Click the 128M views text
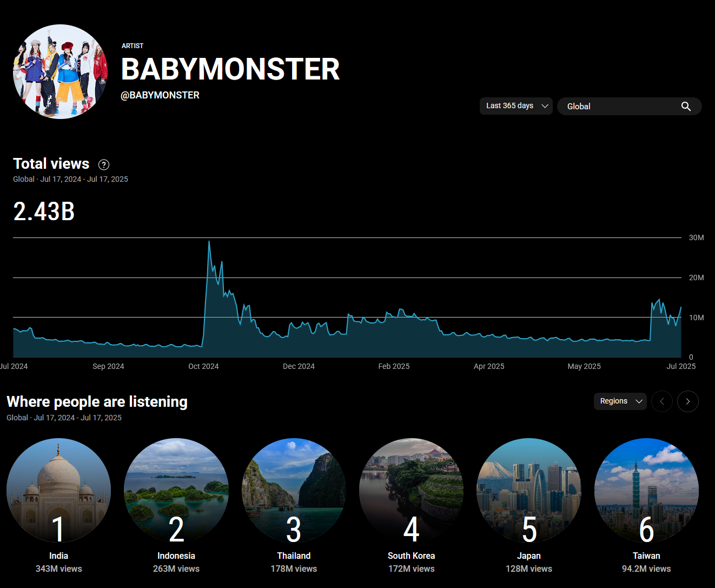 tap(529, 569)
